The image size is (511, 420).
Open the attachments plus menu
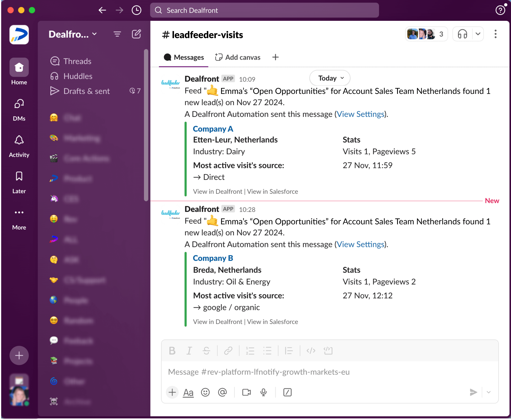click(x=172, y=392)
